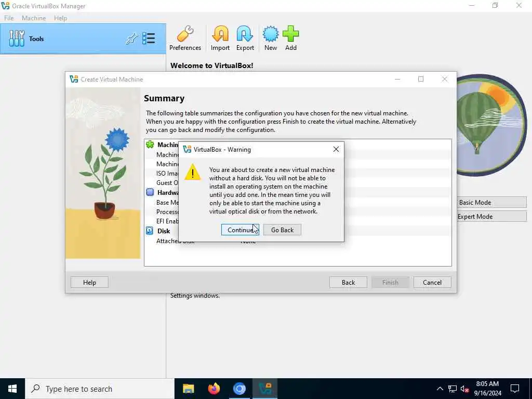
Task: Click the pin icon next to Tools
Action: pyautogui.click(x=131, y=38)
